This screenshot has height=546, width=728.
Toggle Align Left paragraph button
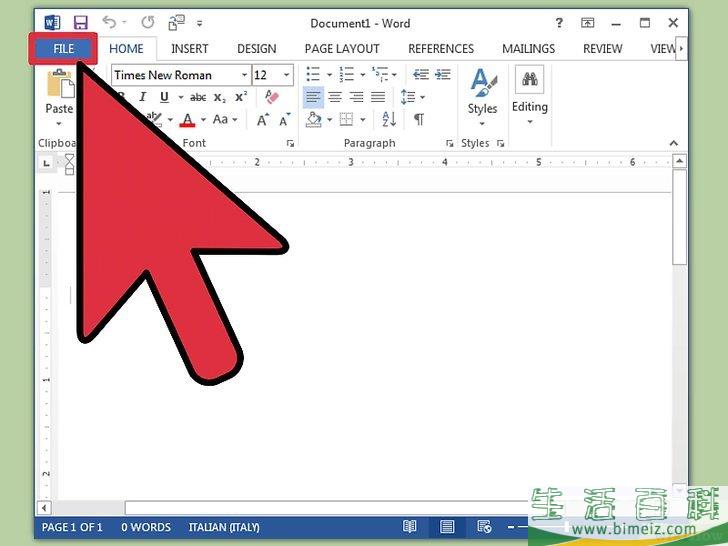[313, 97]
